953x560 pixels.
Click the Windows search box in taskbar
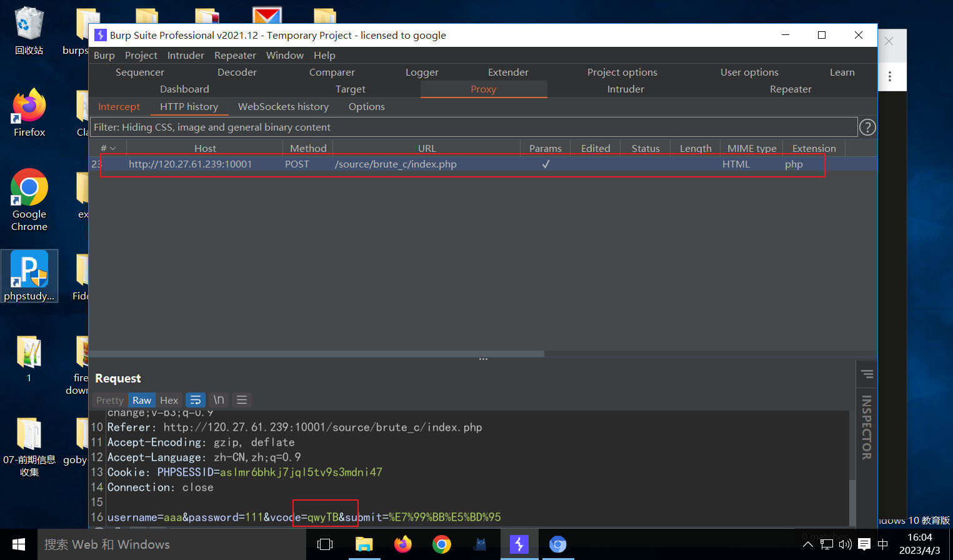pos(172,544)
